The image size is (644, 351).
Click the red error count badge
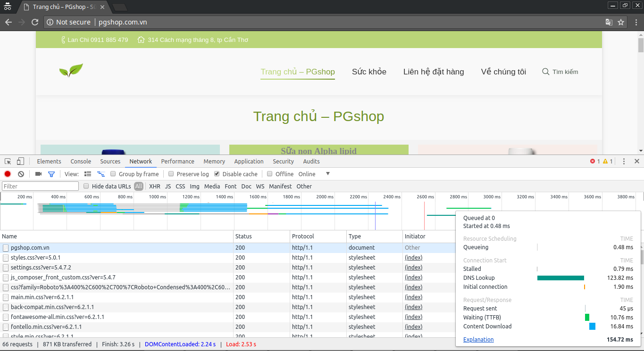pyautogui.click(x=595, y=161)
